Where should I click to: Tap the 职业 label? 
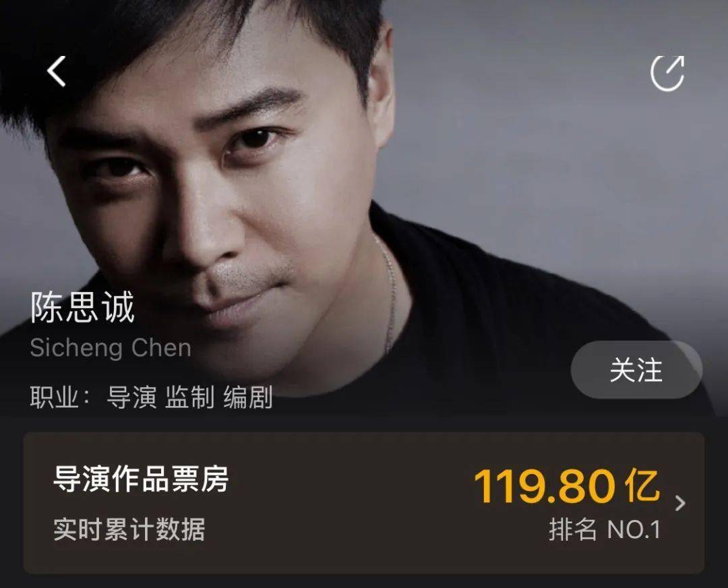[55, 397]
